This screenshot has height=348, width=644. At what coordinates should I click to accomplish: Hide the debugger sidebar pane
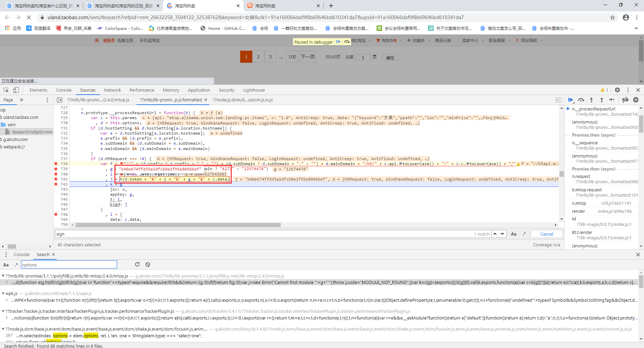(x=558, y=100)
